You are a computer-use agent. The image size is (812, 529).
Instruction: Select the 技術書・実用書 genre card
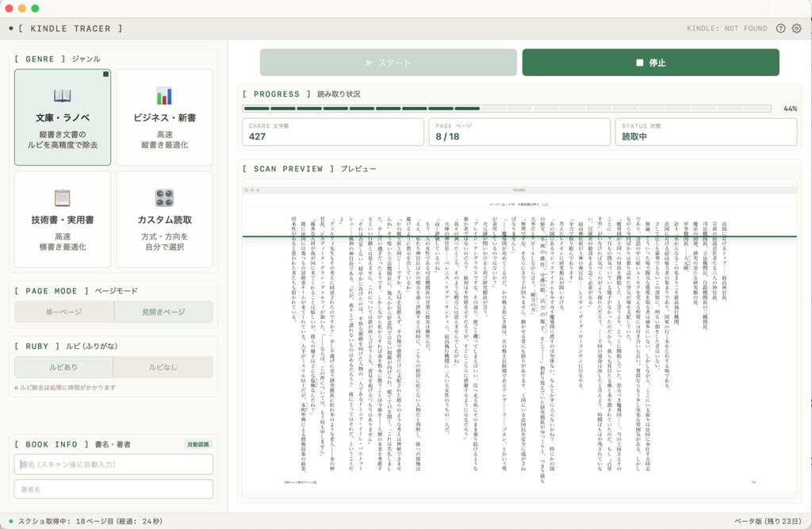[x=63, y=220]
